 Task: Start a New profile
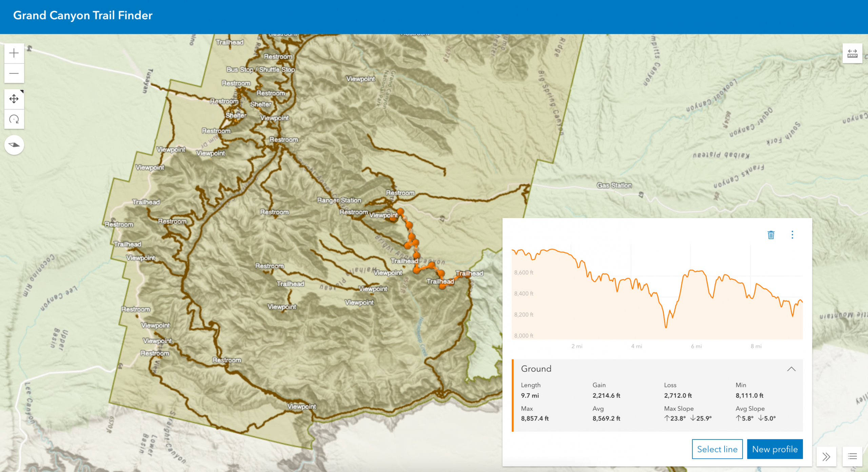click(775, 449)
